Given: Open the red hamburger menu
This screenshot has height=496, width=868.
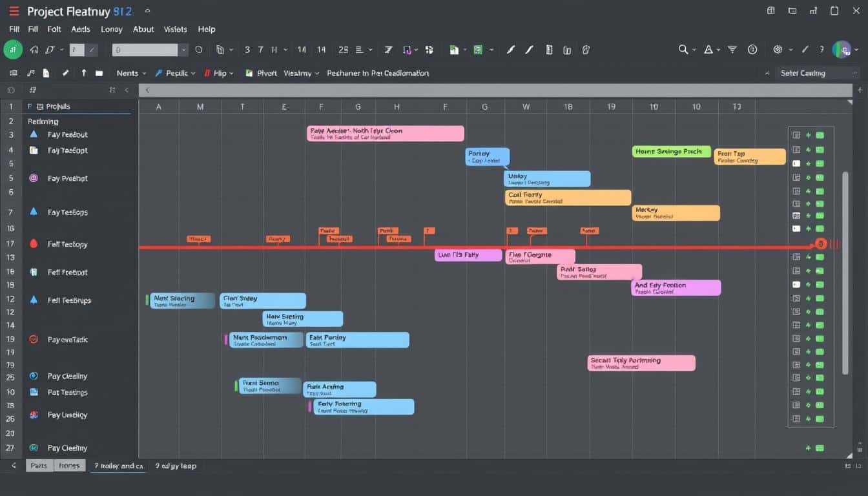Looking at the screenshot, I should pos(14,11).
